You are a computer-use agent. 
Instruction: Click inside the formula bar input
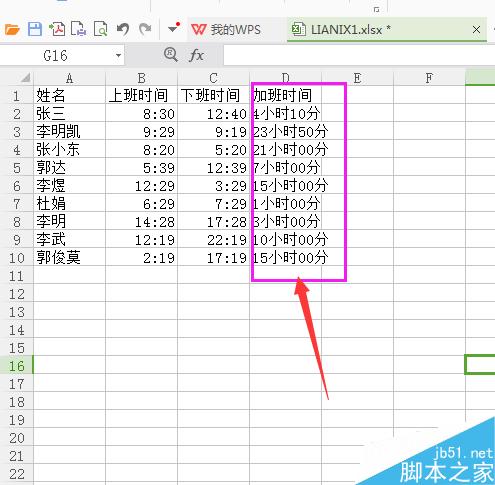tap(359, 55)
